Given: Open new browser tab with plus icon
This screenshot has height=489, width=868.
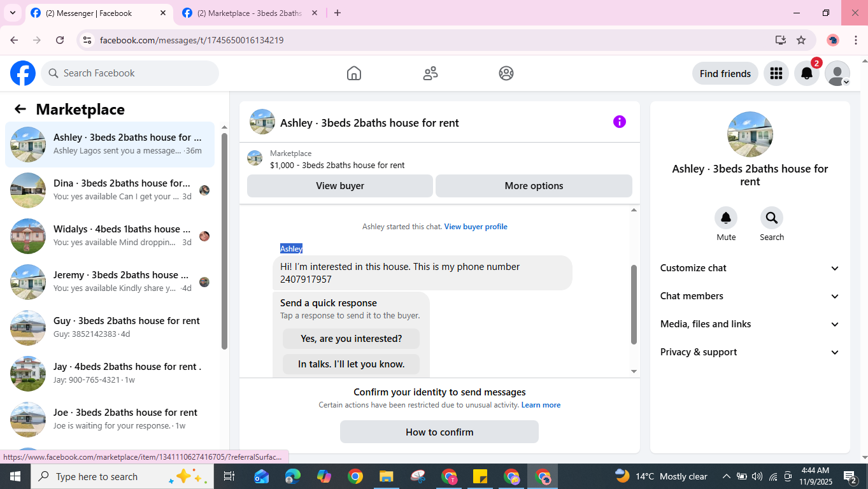Looking at the screenshot, I should 338,13.
